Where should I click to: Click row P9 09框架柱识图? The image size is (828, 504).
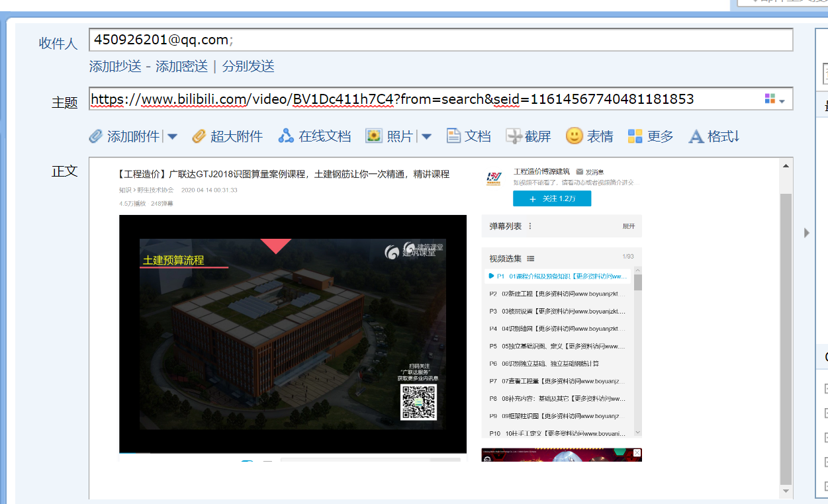558,416
